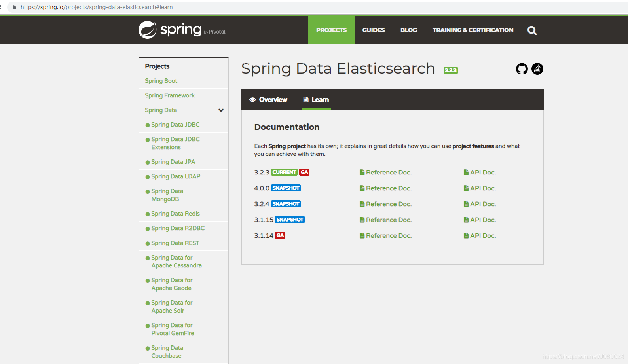Open Spring Data JDBC Extensions project
The width and height of the screenshot is (628, 364).
(175, 143)
